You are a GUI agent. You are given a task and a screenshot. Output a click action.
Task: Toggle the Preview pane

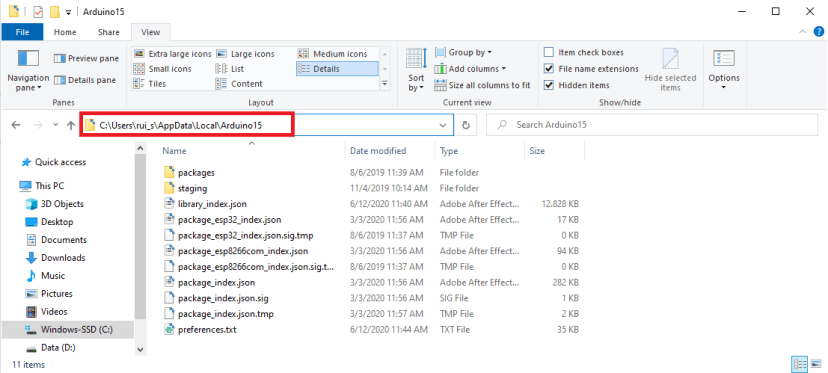click(87, 58)
